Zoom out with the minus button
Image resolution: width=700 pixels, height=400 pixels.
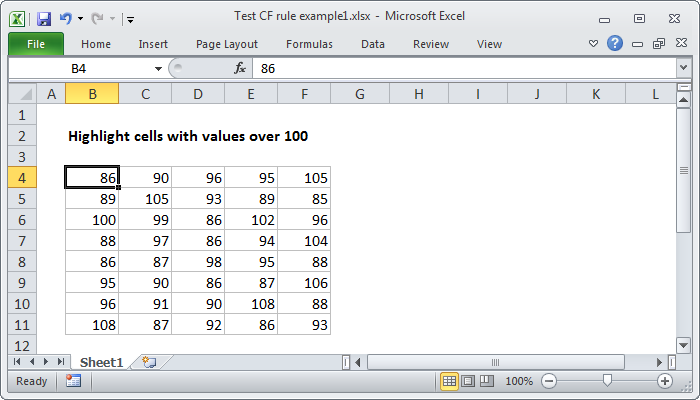(549, 381)
